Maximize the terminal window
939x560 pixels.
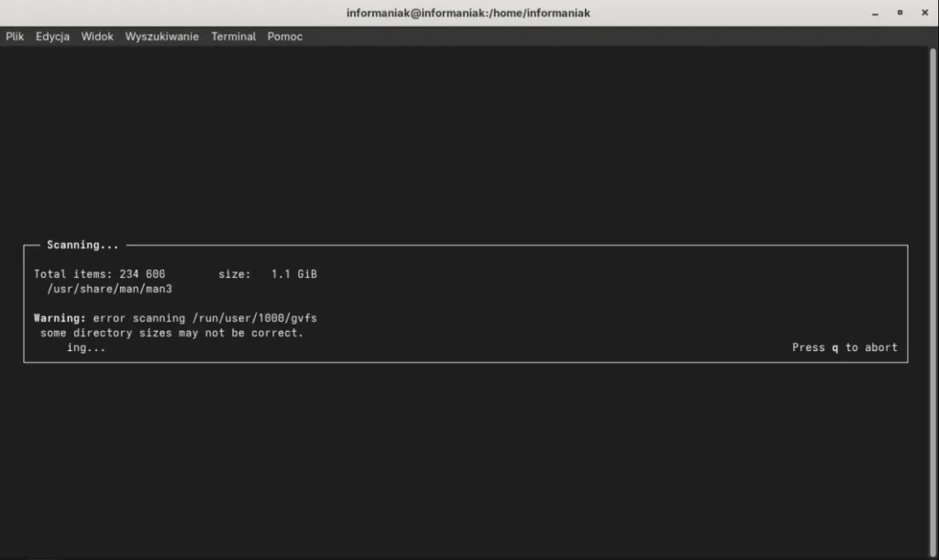pos(900,13)
